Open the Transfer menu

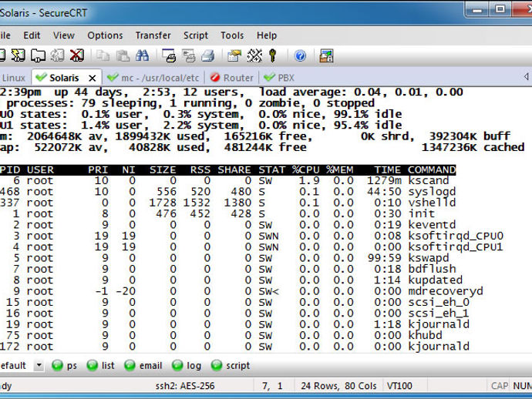[153, 35]
